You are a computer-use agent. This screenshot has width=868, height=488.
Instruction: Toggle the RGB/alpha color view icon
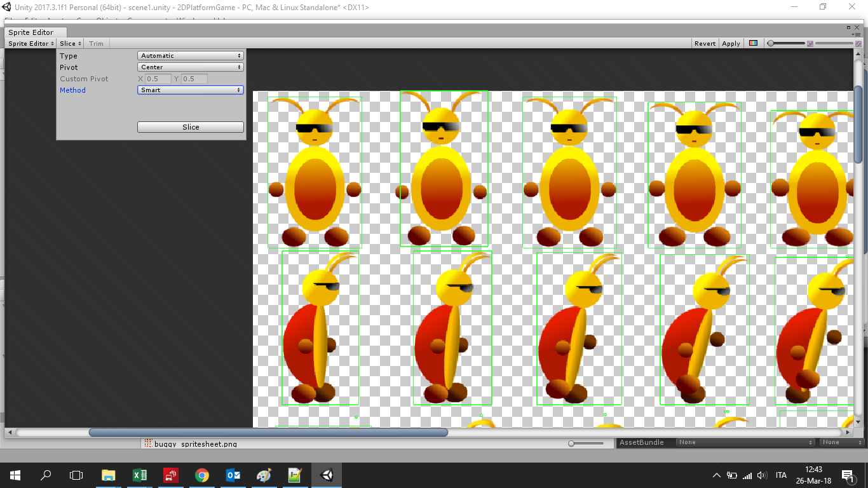[753, 43]
